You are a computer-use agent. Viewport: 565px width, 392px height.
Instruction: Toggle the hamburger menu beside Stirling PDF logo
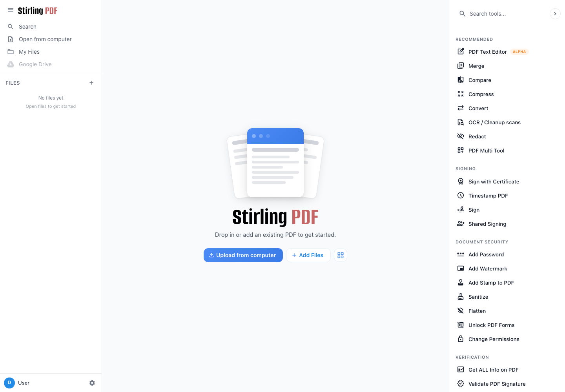pos(11,10)
